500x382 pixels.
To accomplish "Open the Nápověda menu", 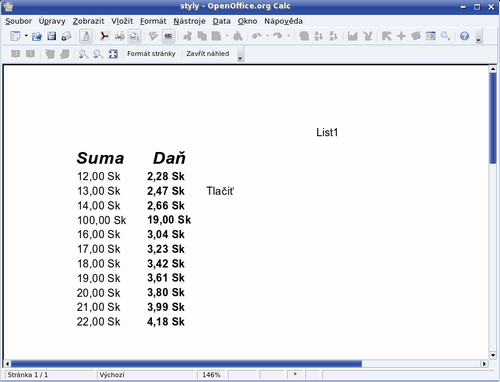I will [283, 21].
